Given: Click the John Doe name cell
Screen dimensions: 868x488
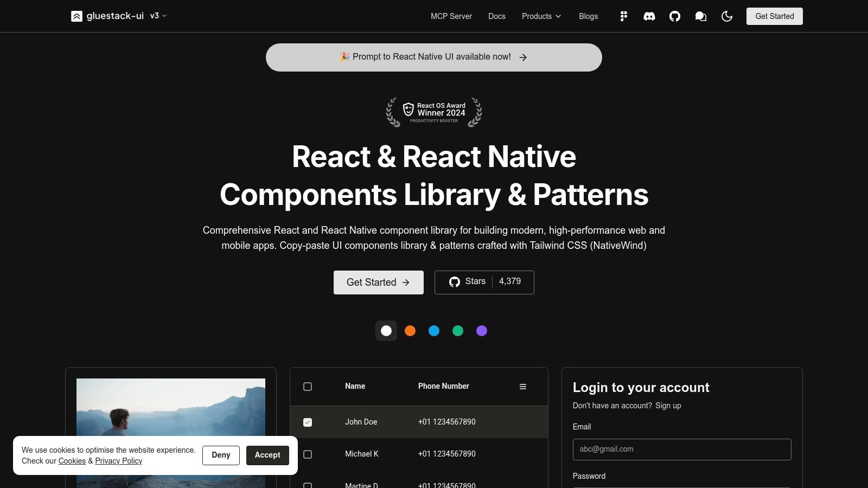Looking at the screenshot, I should coord(361,422).
